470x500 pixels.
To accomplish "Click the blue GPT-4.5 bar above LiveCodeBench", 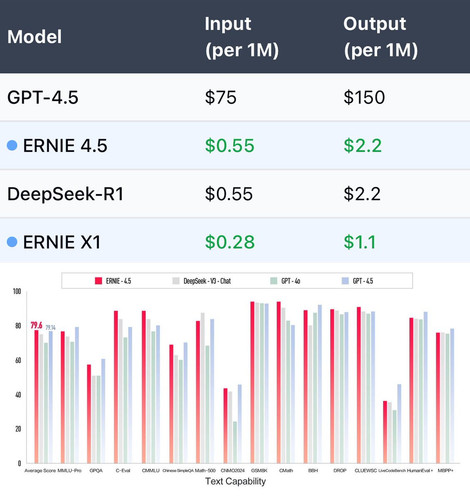I will pos(399,424).
